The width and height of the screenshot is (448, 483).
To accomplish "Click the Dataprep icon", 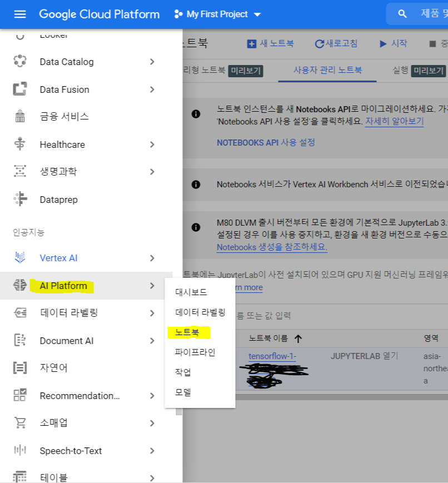I will pyautogui.click(x=20, y=199).
